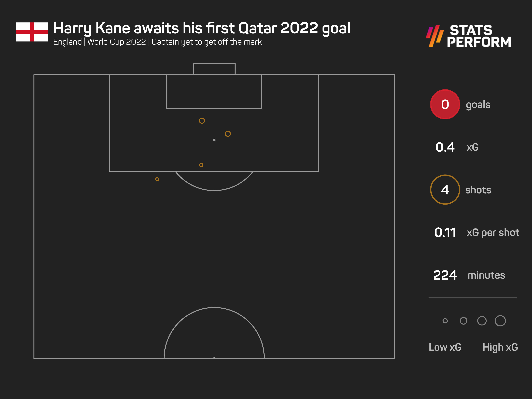Screen dimensions: 532x399
Task: Click the third xG legend circle
Action: [482, 321]
